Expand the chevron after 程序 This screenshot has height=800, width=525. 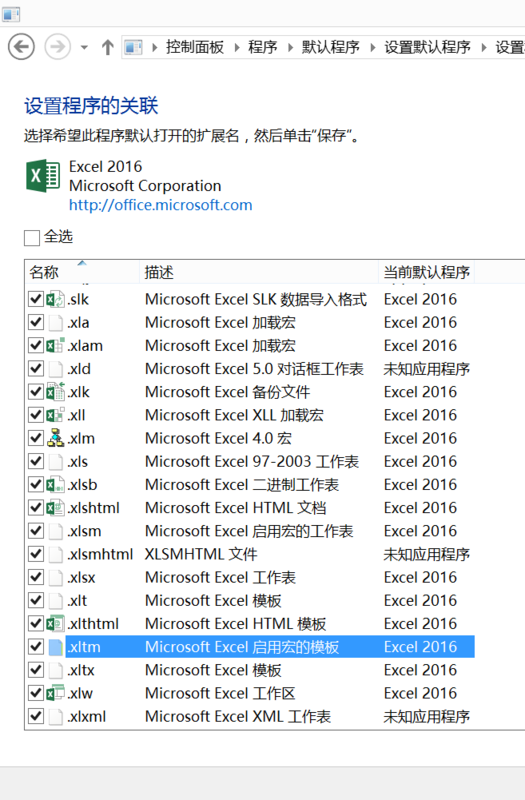click(290, 47)
